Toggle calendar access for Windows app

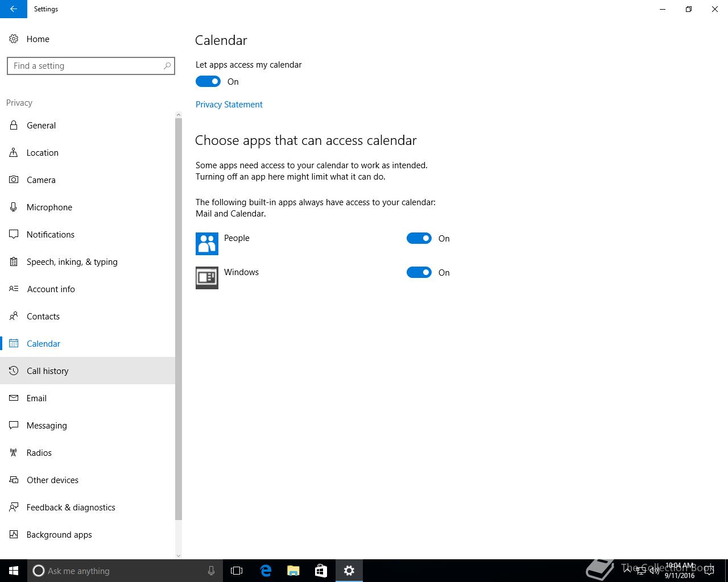419,272
